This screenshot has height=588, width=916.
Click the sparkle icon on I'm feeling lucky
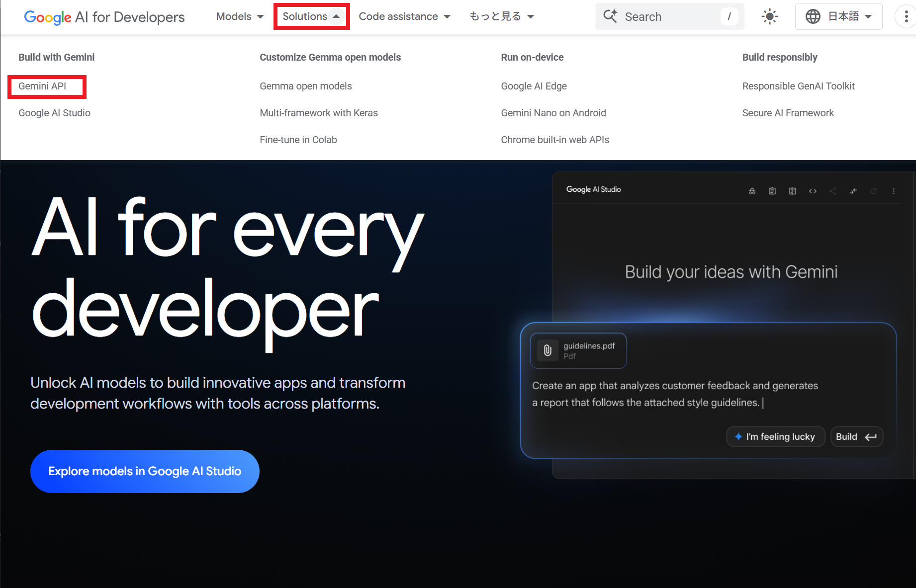pos(738,436)
